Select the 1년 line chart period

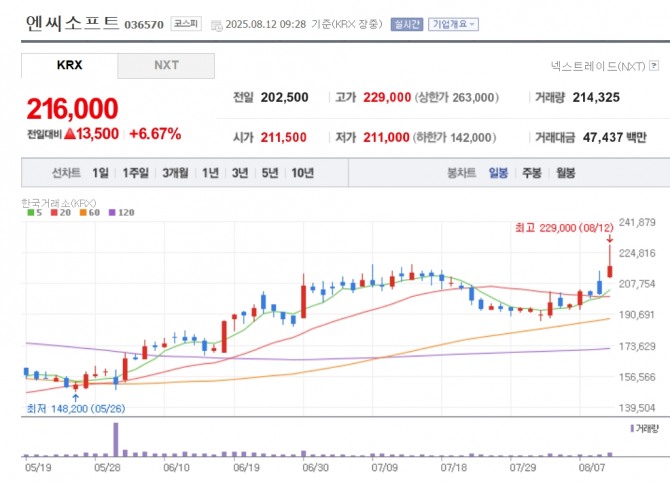tap(210, 173)
